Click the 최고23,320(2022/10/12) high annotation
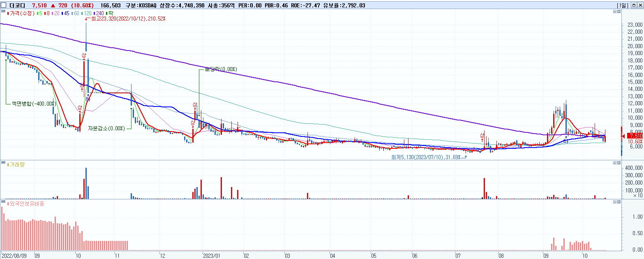Viewport: 644px width, 259px height. (128, 19)
